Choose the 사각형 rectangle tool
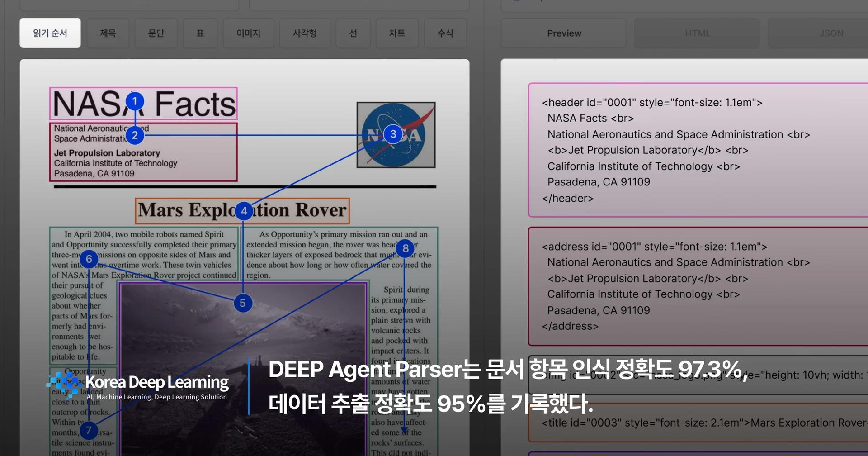 tap(305, 33)
